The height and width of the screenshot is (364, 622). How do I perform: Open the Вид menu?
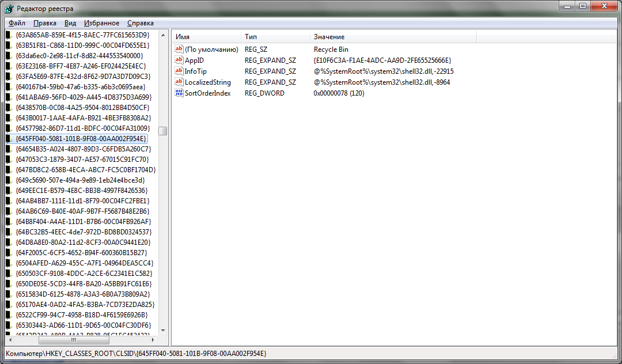pos(70,23)
